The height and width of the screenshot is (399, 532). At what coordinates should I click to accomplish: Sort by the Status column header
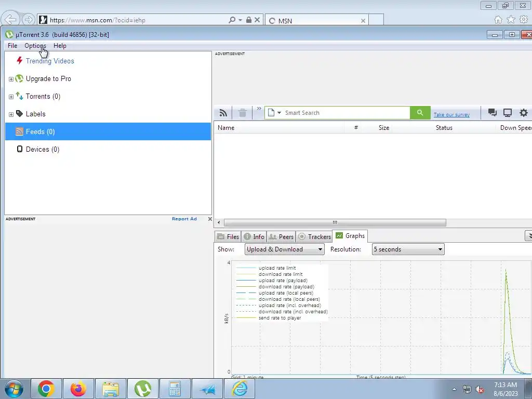click(x=444, y=128)
